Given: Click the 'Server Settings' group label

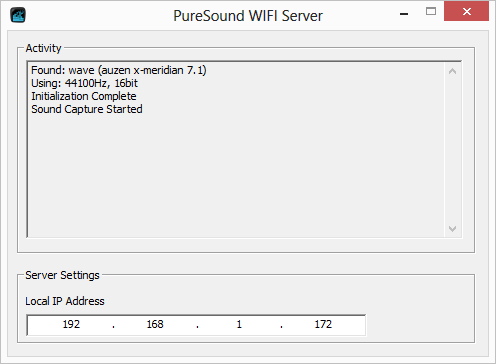Looking at the screenshot, I should [x=62, y=275].
